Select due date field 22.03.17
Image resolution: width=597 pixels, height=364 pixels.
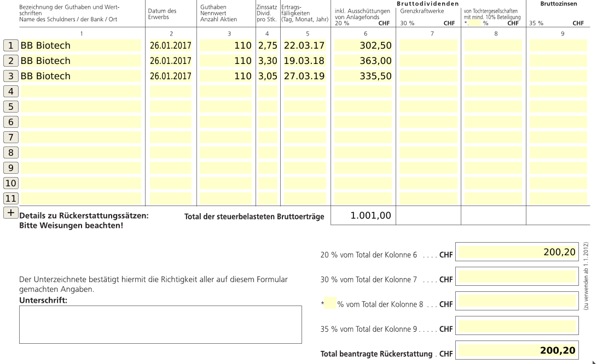pos(305,46)
